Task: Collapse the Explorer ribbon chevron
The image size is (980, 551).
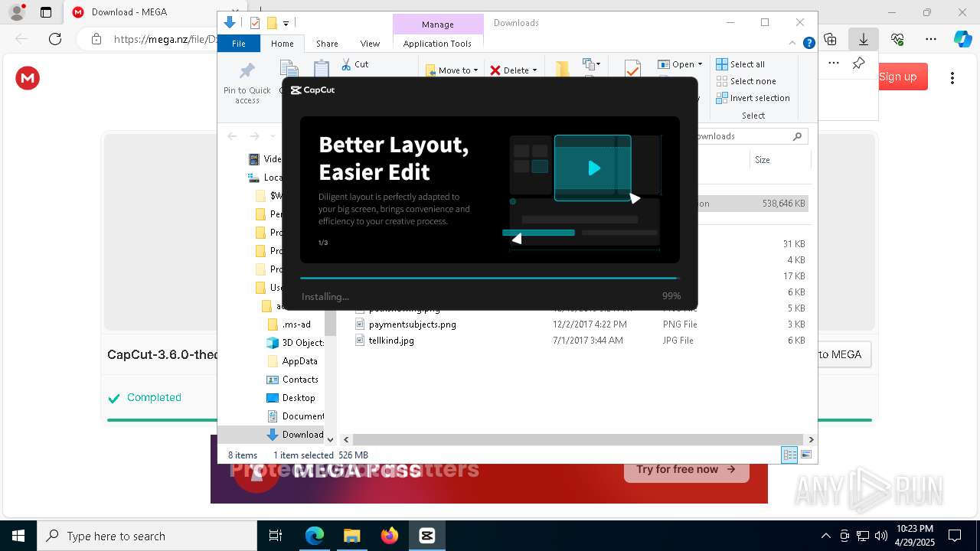Action: click(x=793, y=43)
